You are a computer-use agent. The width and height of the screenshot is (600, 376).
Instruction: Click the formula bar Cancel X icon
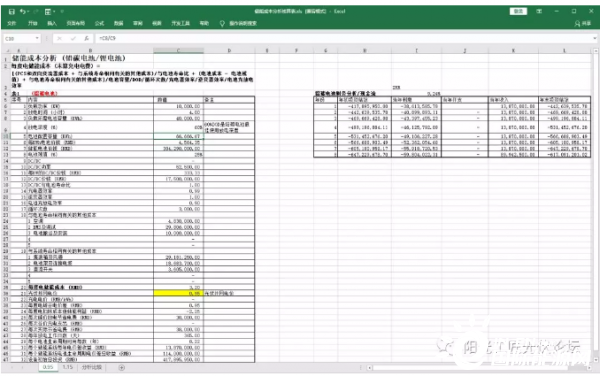point(59,38)
